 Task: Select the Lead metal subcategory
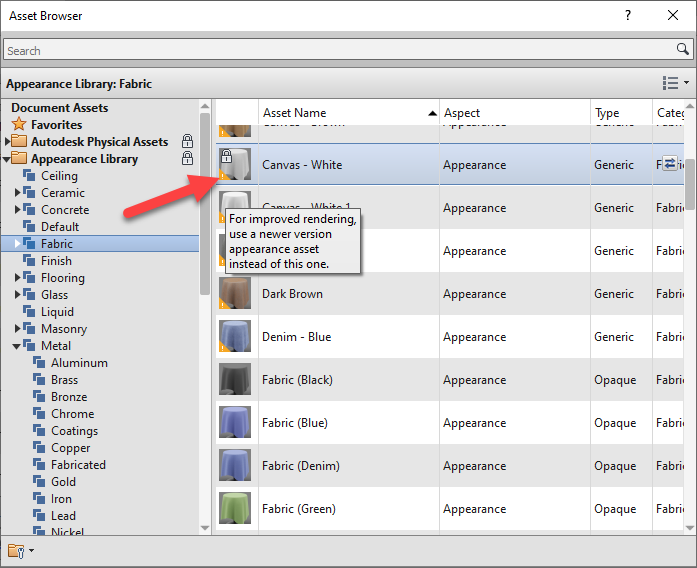point(63,516)
